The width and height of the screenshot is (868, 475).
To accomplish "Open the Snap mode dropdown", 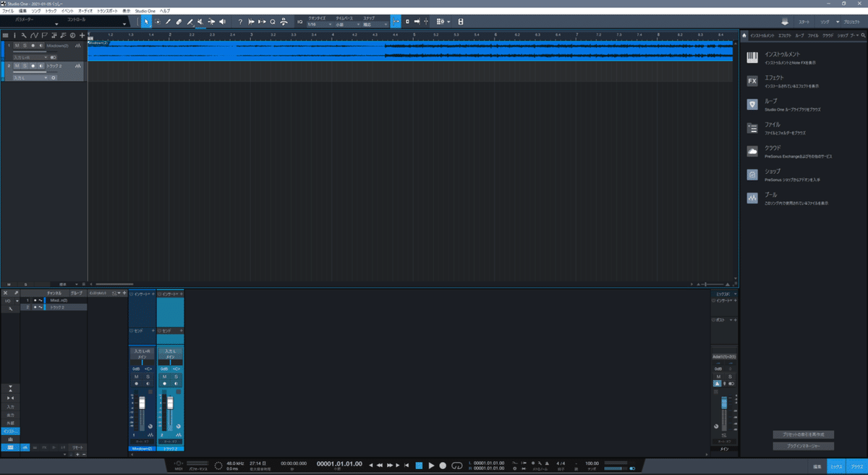I will 375,24.
